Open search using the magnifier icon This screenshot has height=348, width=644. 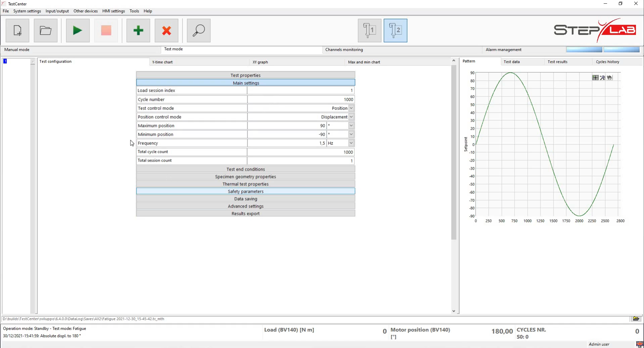coord(198,31)
